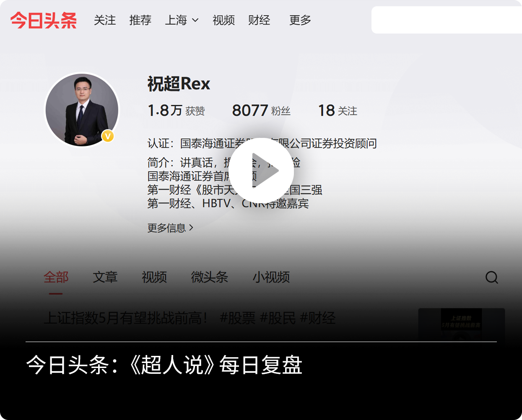Switch to the 文章 tab
The width and height of the screenshot is (522, 420).
[105, 277]
